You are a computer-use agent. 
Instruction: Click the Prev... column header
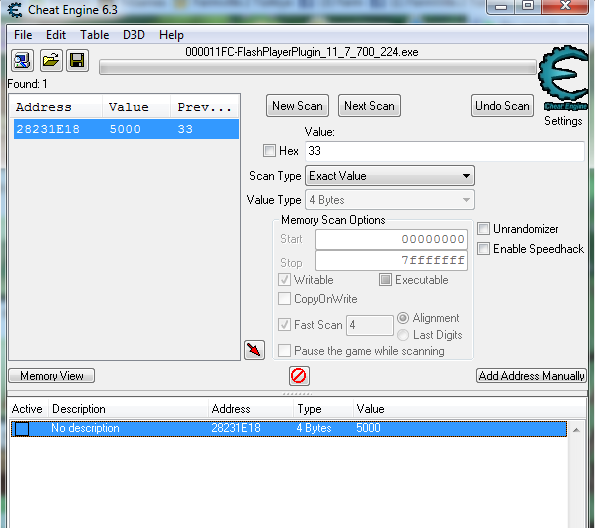[x=204, y=107]
